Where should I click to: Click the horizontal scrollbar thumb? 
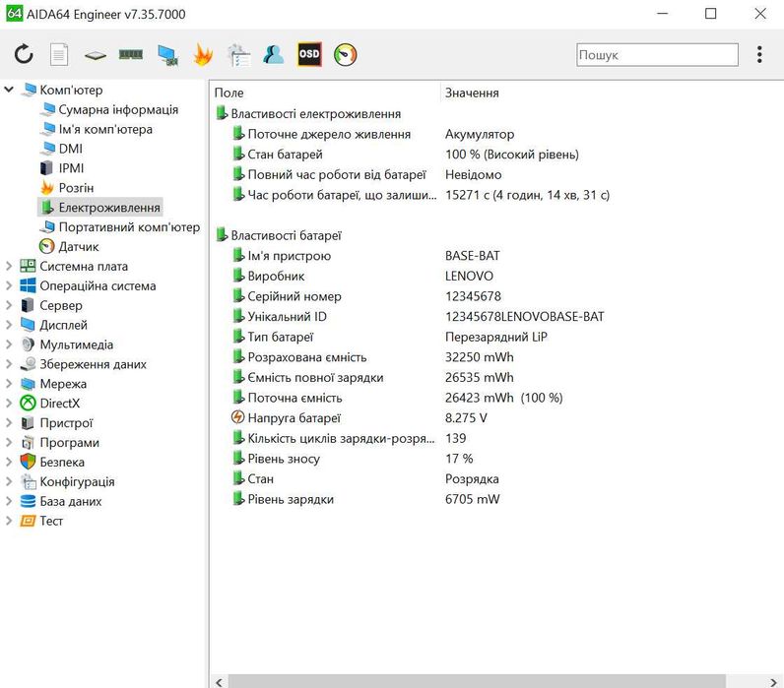point(476,681)
